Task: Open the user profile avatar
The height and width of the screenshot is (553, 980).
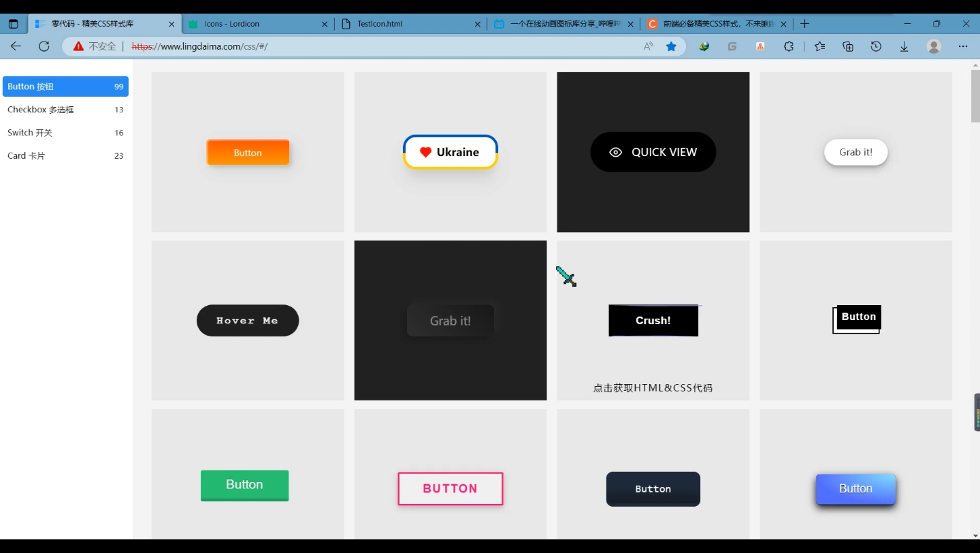Action: 934,46
